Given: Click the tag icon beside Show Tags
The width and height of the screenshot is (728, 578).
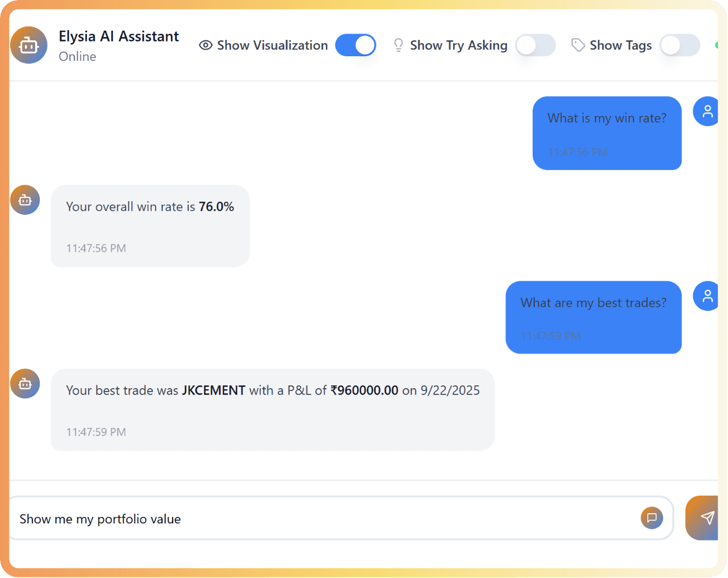Looking at the screenshot, I should point(578,45).
